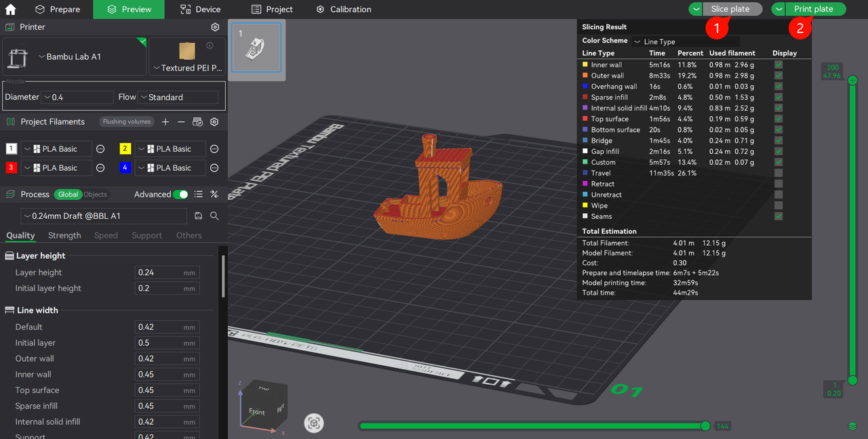The height and width of the screenshot is (439, 868).
Task: Save the process preset with disk icon
Action: pos(199,215)
